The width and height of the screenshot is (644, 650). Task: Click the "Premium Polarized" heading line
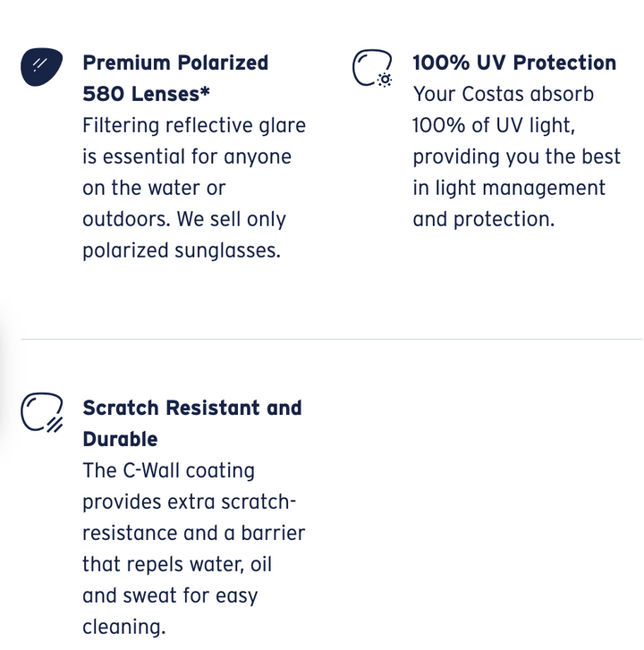click(175, 63)
